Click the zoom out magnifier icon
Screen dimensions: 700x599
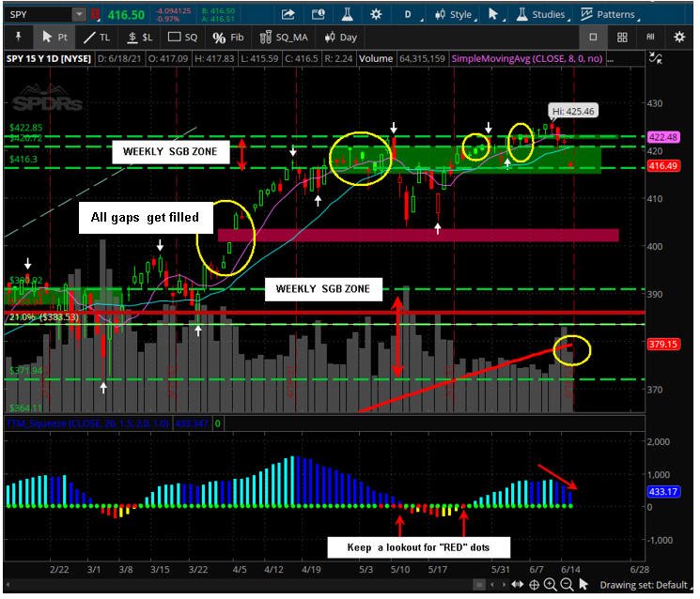click(x=567, y=584)
